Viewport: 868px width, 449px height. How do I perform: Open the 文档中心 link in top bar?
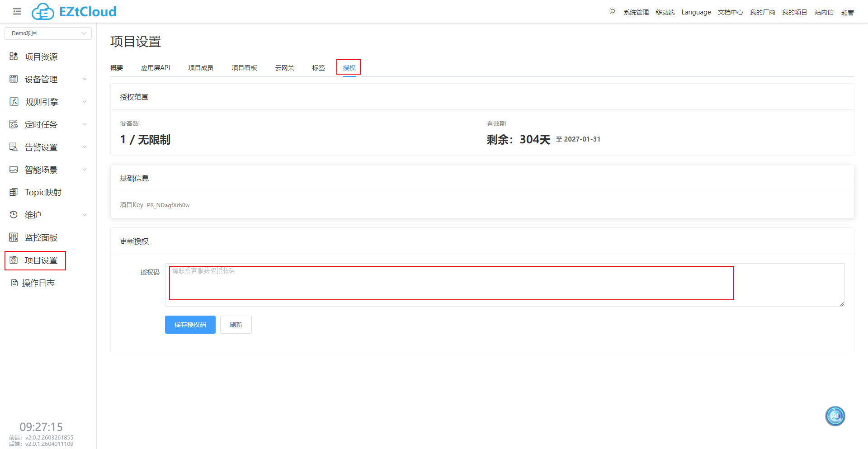coord(730,12)
